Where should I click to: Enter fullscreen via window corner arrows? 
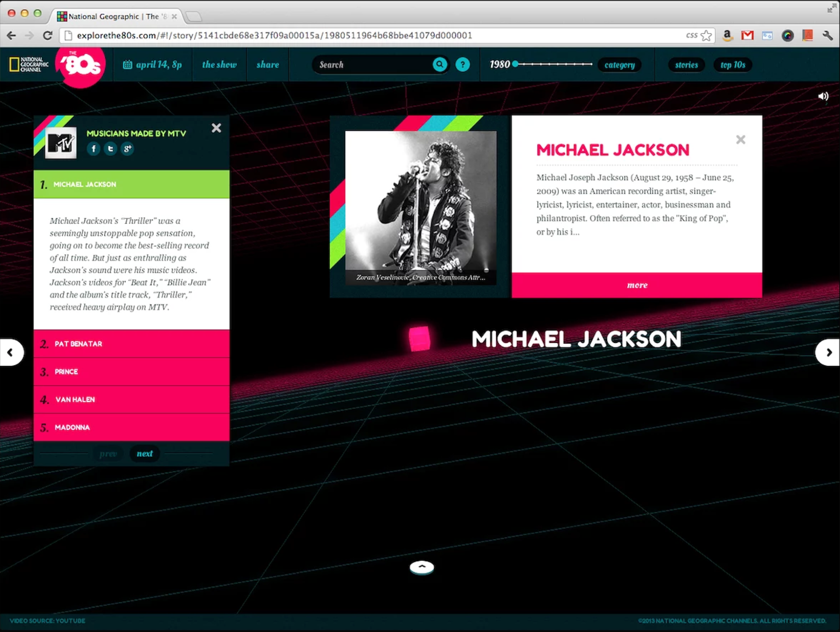click(x=831, y=8)
